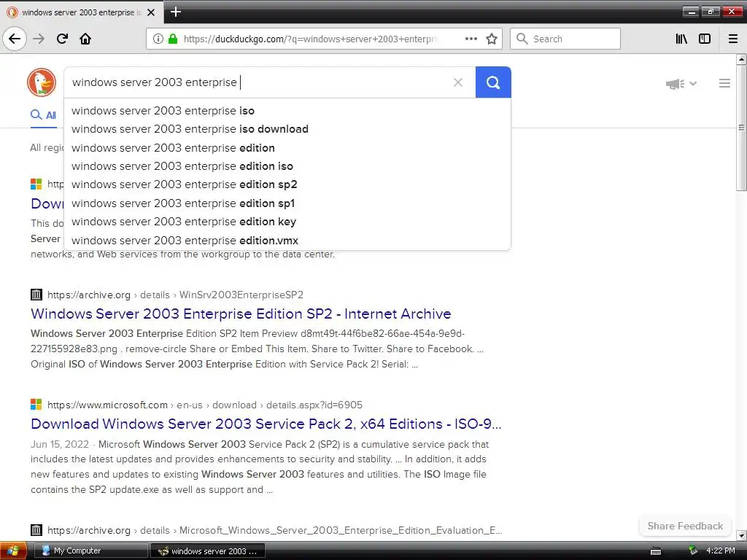
Task: Reload the current page
Action: pos(62,39)
